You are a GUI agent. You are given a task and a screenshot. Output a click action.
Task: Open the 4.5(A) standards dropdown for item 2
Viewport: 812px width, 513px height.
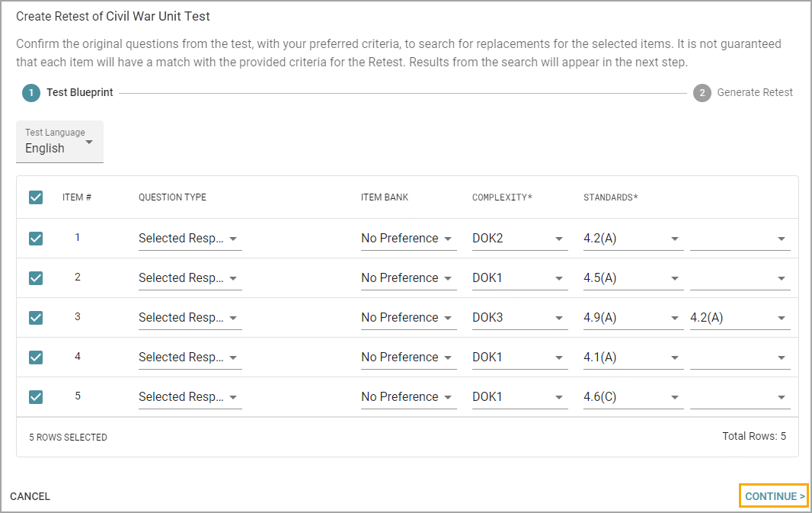click(x=633, y=278)
